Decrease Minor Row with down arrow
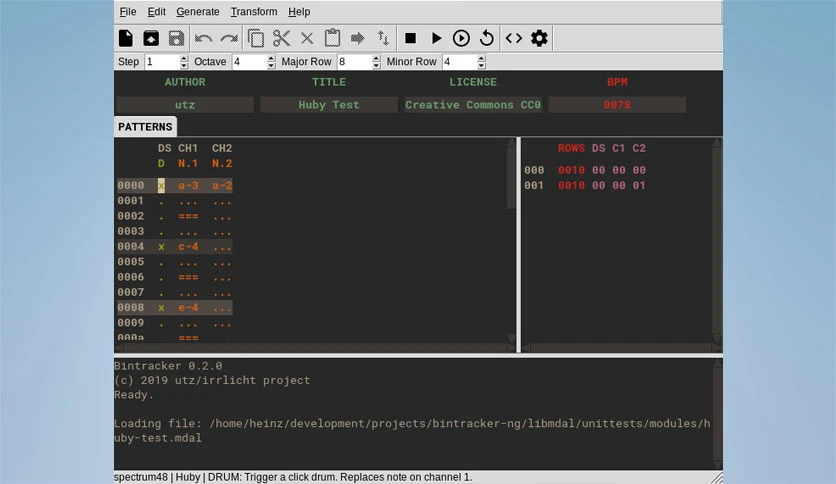This screenshot has width=836, height=484. point(481,66)
